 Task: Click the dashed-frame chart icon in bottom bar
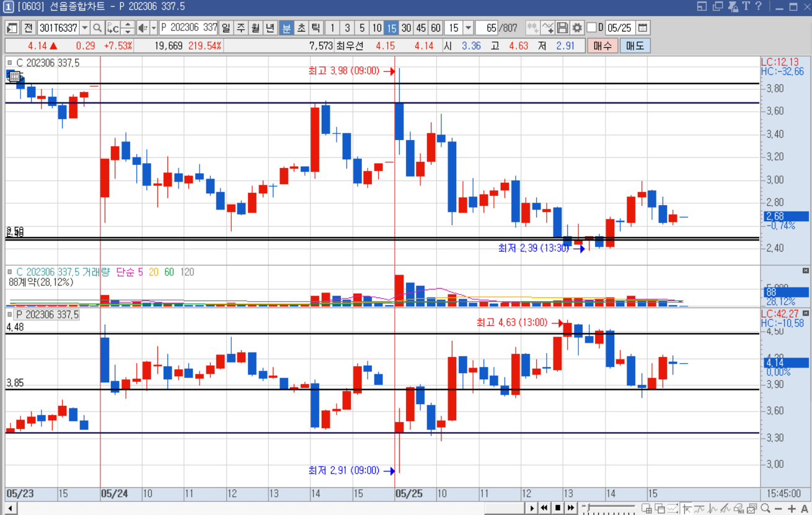673,508
